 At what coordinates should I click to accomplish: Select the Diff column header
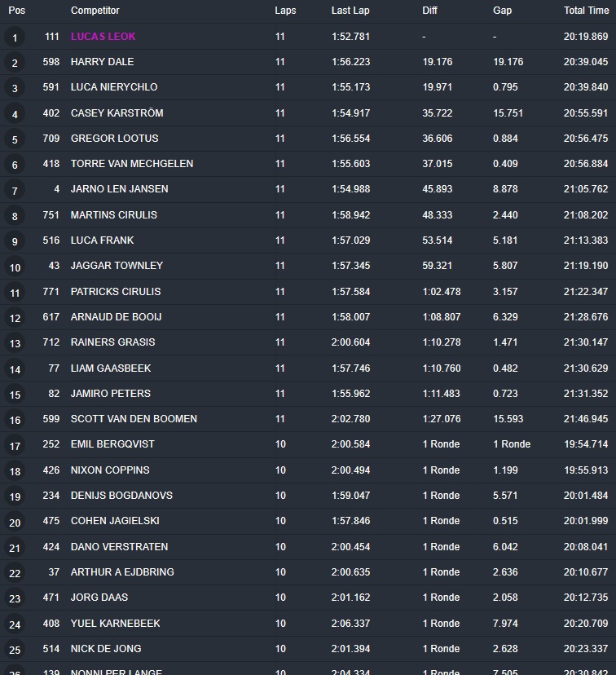click(429, 11)
